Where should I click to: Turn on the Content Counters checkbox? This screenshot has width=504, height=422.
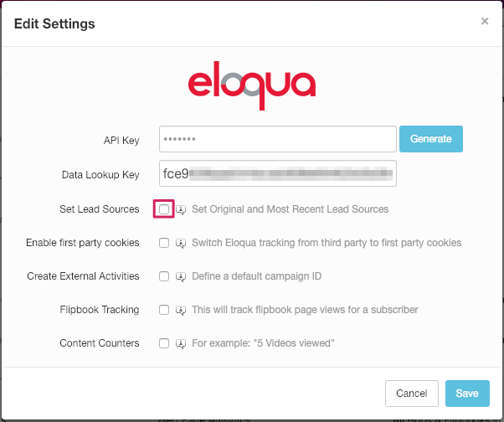164,343
